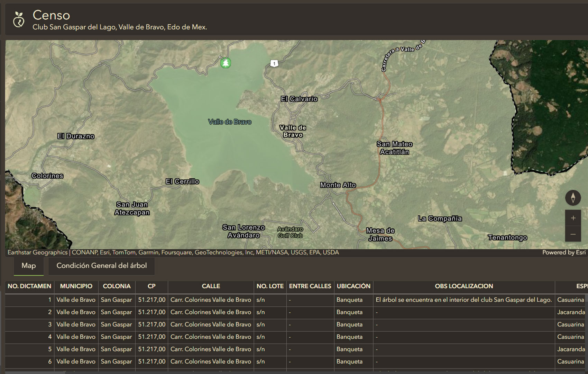The image size is (588, 374).
Task: Sort by CALLE column header
Action: point(211,286)
